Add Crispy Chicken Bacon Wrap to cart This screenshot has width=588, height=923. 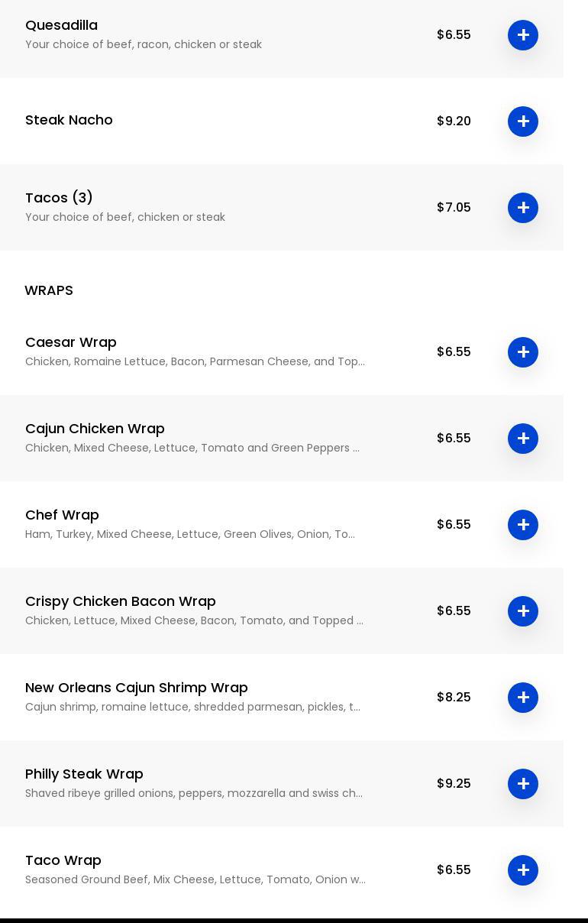coord(523,611)
